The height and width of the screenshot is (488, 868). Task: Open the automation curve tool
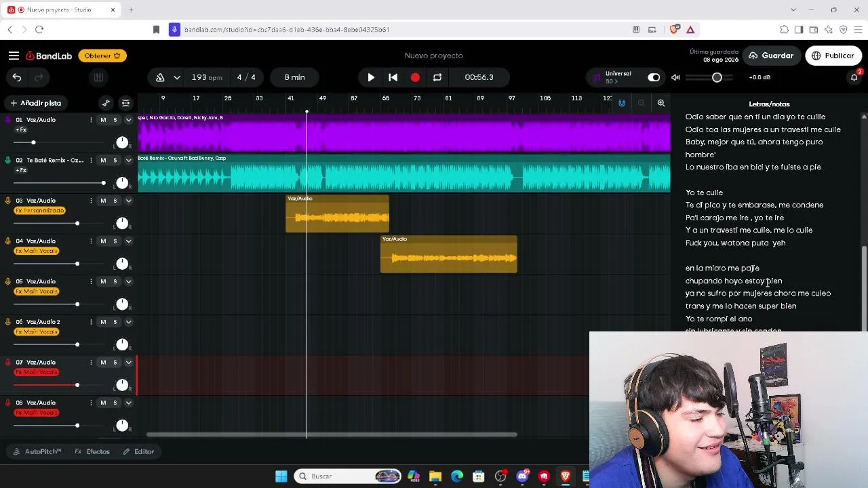point(106,103)
